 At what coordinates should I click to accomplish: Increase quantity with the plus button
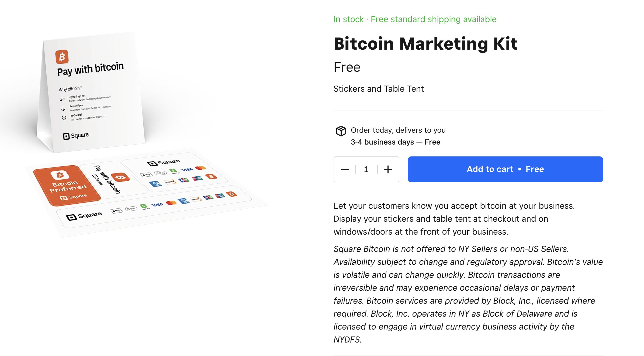(388, 169)
